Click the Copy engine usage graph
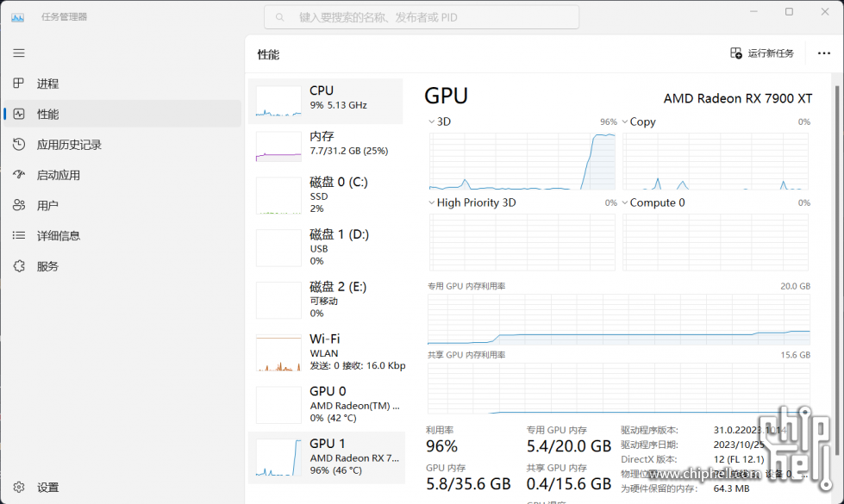This screenshot has height=504, width=844. (x=716, y=161)
